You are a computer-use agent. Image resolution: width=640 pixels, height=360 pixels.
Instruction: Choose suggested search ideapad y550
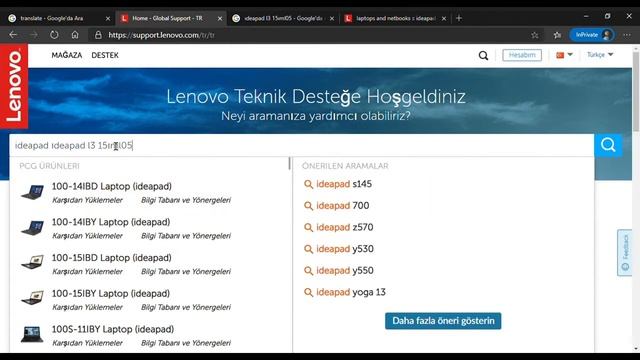pyautogui.click(x=339, y=271)
